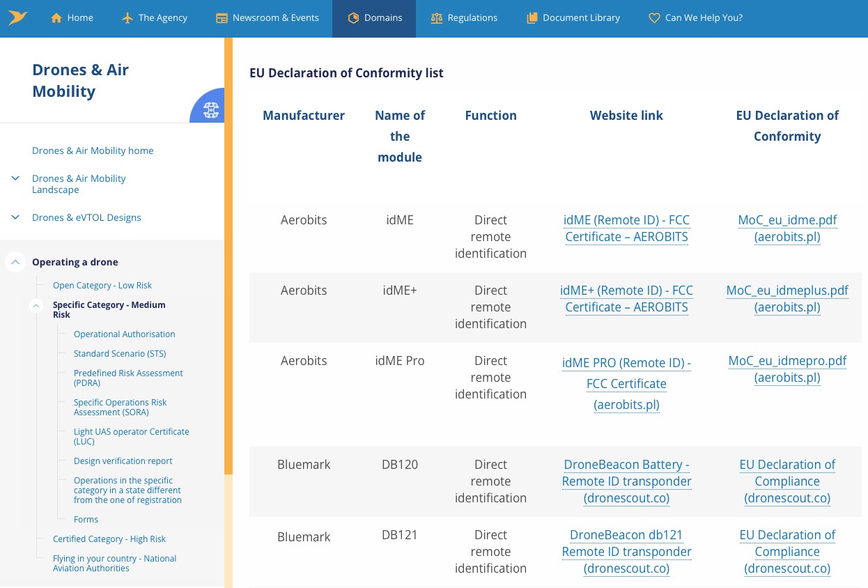Click the EASA logo in the top bar

17,17
